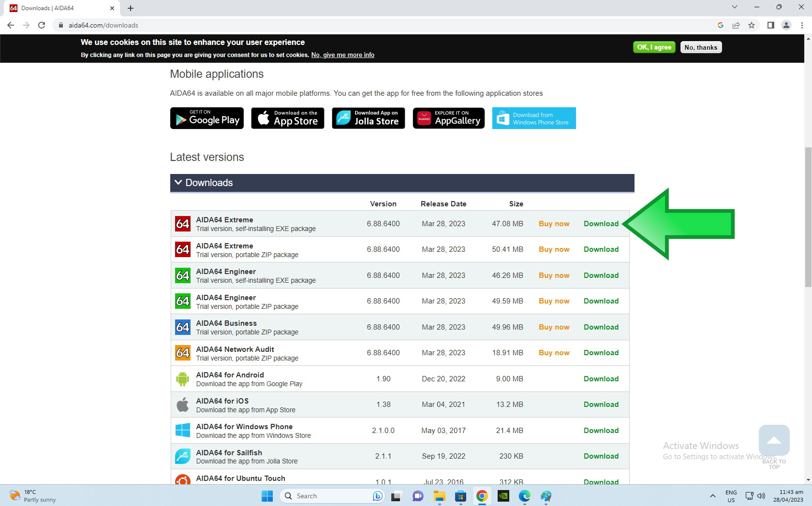Click the orange AIDA64 Network Audit icon
The width and height of the screenshot is (812, 506).
(x=182, y=353)
